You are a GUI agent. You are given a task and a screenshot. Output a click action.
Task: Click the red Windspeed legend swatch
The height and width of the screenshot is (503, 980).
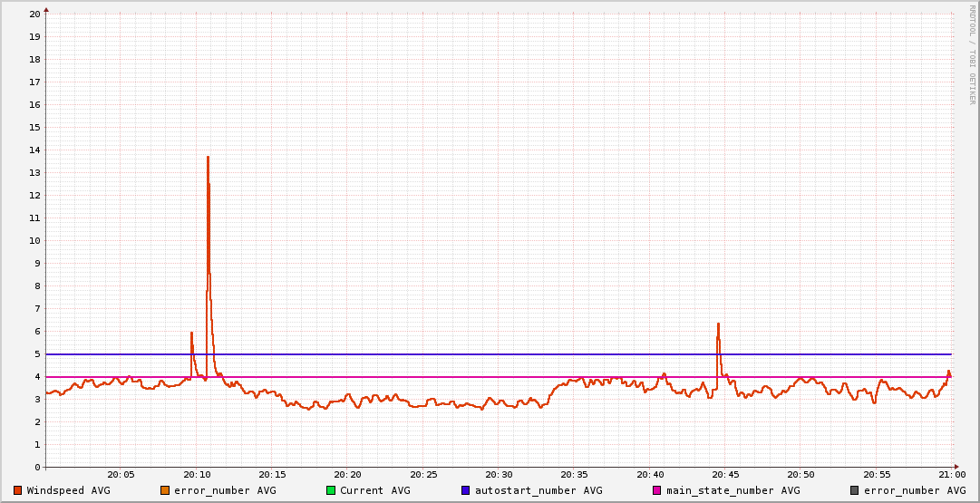[x=17, y=490]
